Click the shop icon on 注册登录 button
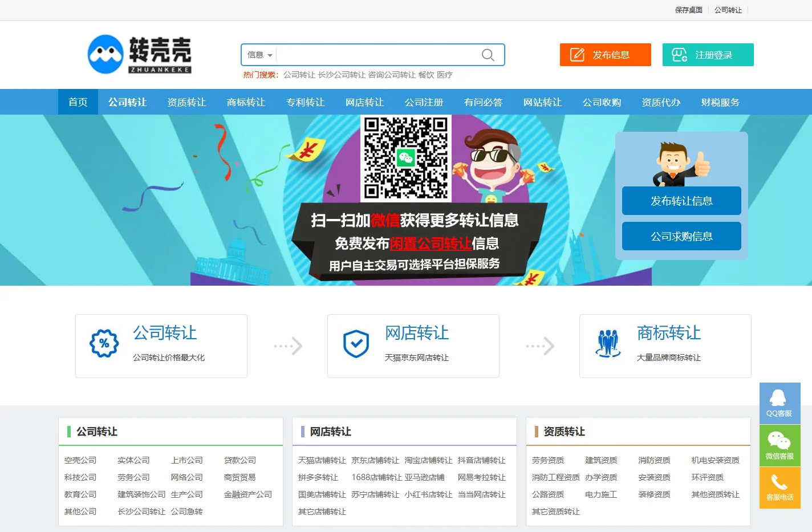 pyautogui.click(x=679, y=55)
